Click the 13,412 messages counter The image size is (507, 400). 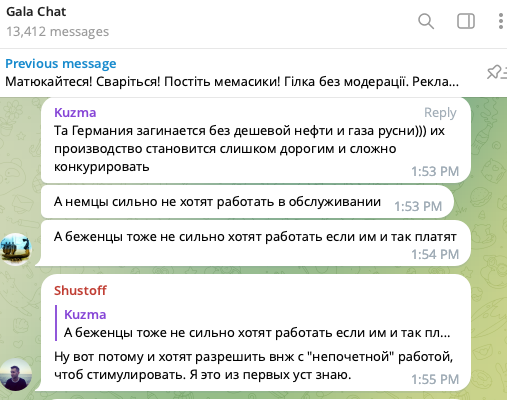[x=58, y=32]
